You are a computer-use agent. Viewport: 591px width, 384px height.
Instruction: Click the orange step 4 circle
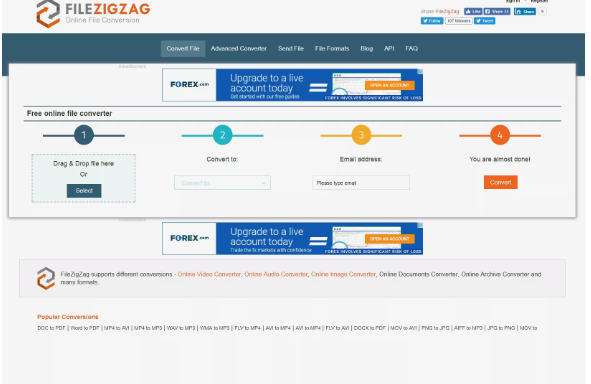coord(500,135)
